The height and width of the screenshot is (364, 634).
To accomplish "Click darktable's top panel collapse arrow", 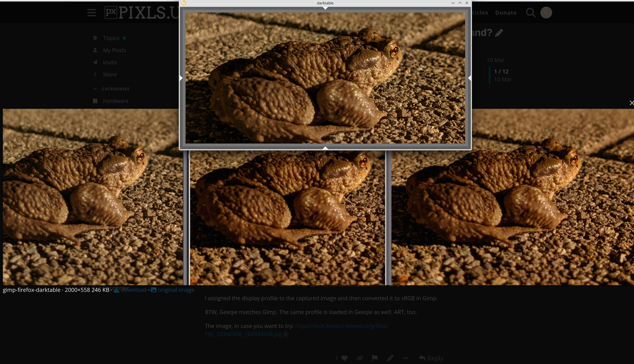I will click(x=325, y=8).
